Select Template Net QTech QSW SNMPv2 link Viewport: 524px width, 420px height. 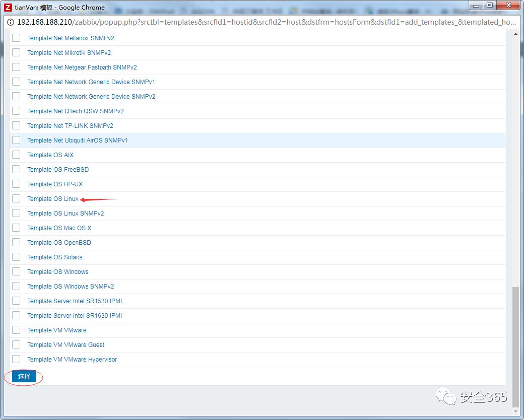[x=75, y=111]
